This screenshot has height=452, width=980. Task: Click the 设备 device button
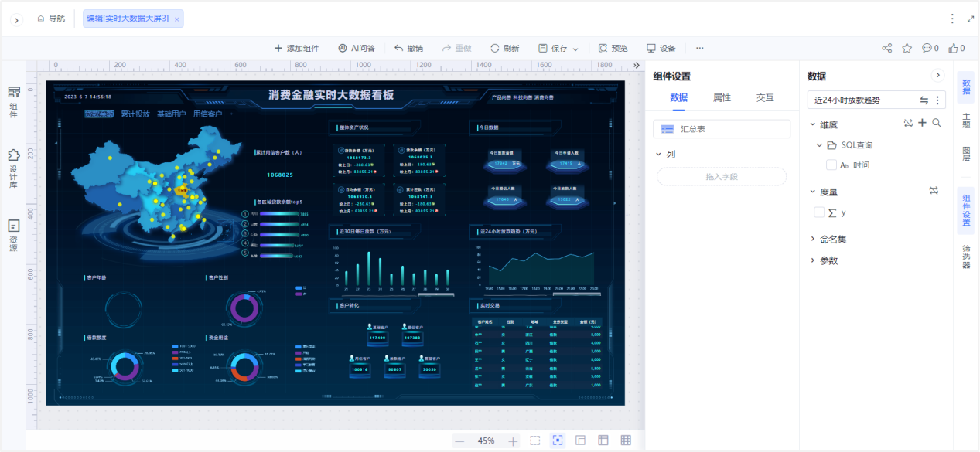point(661,48)
